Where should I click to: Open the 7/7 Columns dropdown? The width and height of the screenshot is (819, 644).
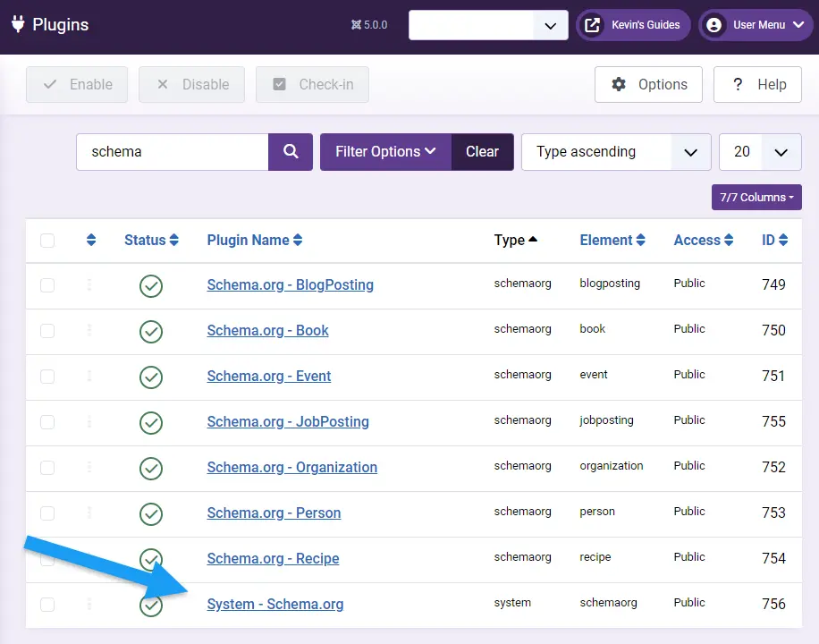[x=756, y=198]
